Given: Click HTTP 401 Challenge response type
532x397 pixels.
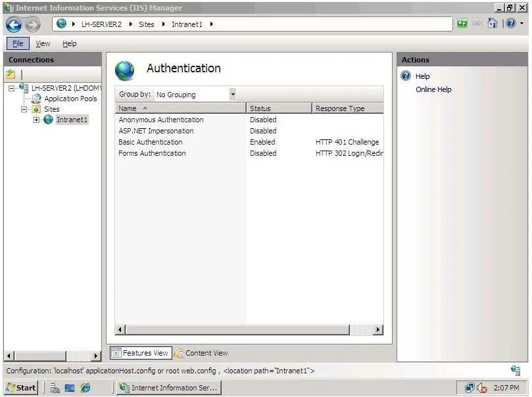Looking at the screenshot, I should click(x=347, y=142).
